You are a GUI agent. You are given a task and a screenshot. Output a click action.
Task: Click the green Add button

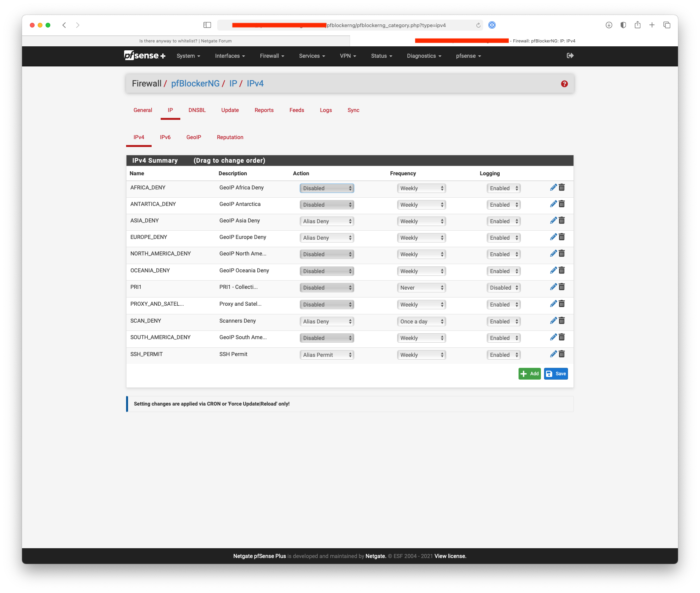[530, 374]
